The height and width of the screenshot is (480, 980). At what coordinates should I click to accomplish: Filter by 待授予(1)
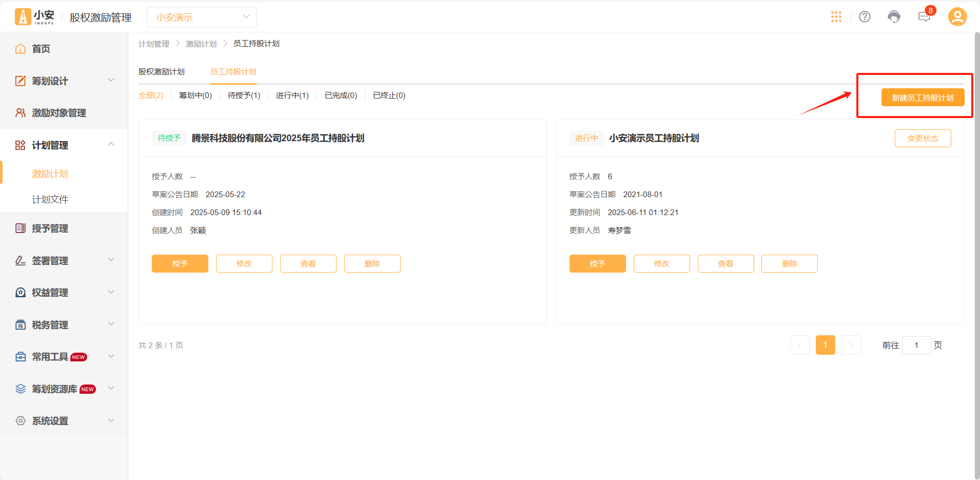244,95
